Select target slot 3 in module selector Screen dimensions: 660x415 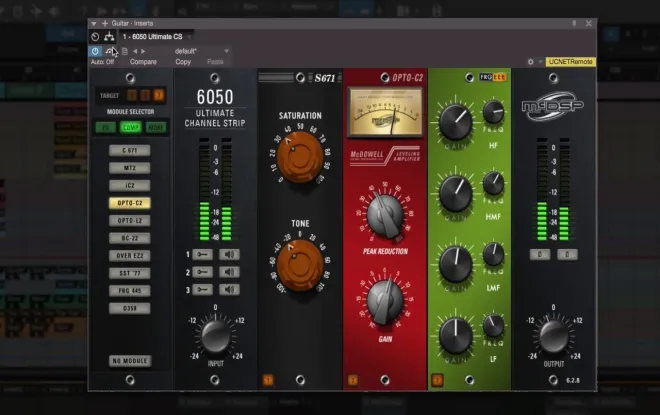click(x=159, y=96)
